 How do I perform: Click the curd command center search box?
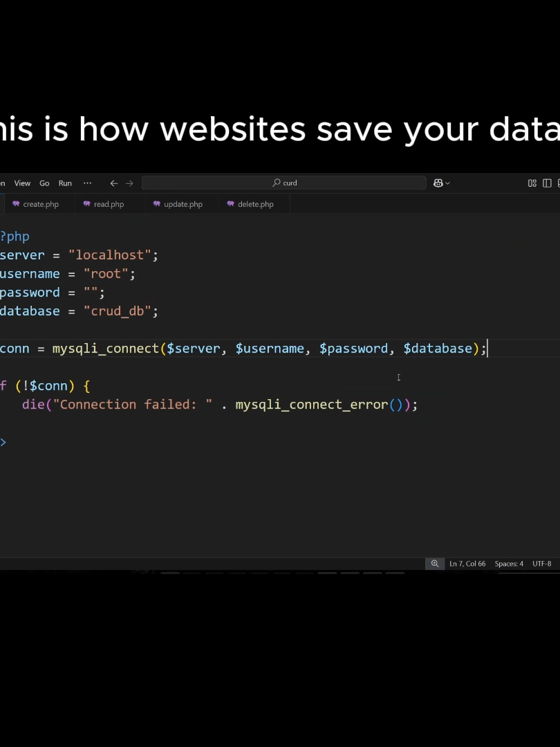pyautogui.click(x=284, y=183)
